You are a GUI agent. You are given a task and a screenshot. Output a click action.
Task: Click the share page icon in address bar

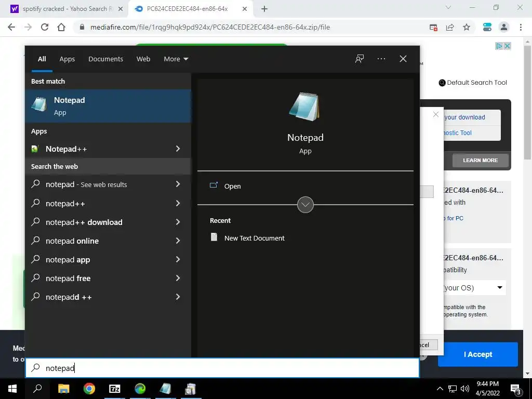(450, 27)
